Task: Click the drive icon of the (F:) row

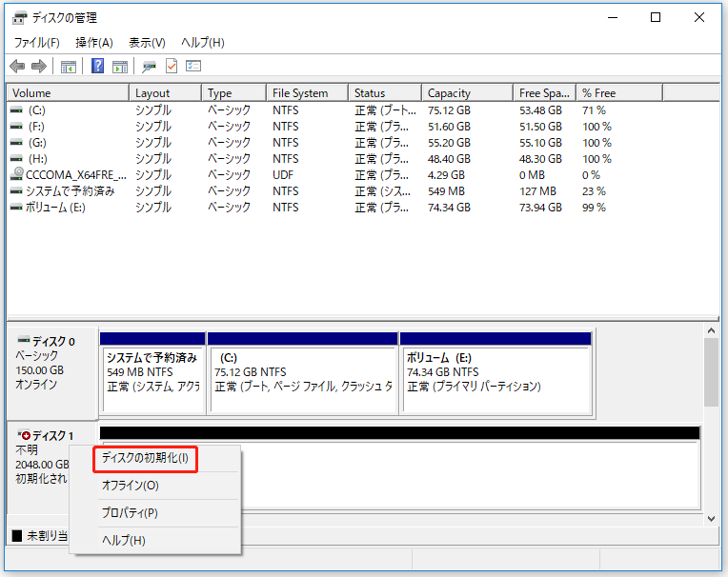Action: pyautogui.click(x=16, y=127)
